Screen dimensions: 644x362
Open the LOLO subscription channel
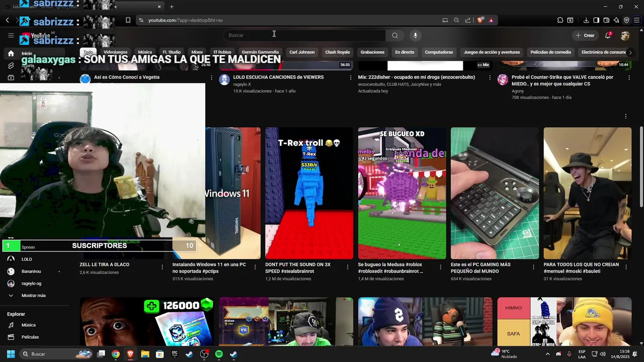26,259
